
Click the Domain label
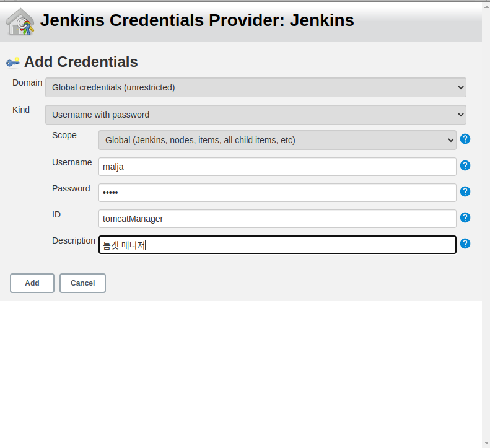coord(27,82)
